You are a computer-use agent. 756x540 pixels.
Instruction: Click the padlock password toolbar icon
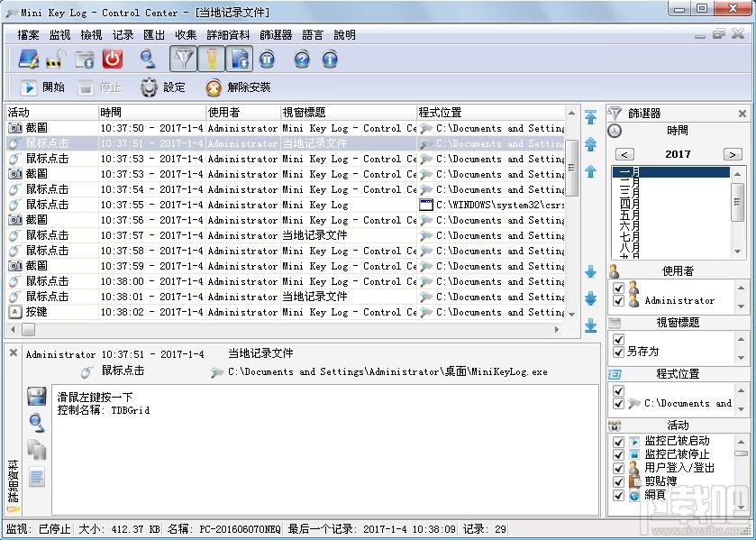57,59
